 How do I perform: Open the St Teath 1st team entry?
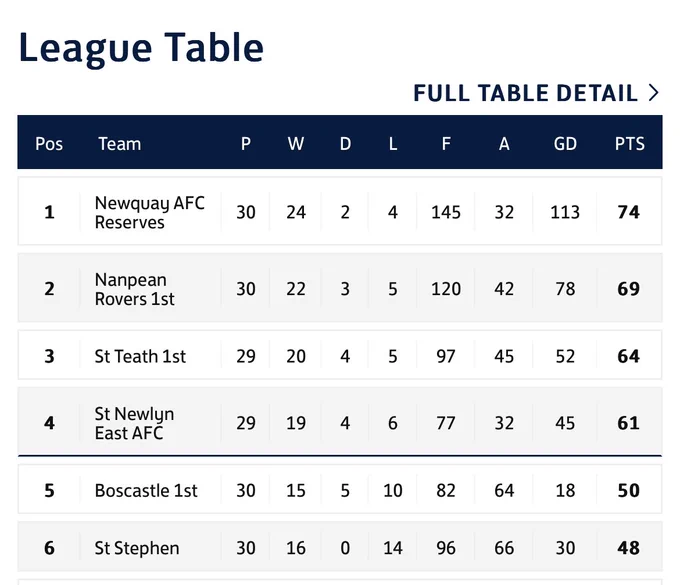click(x=140, y=356)
